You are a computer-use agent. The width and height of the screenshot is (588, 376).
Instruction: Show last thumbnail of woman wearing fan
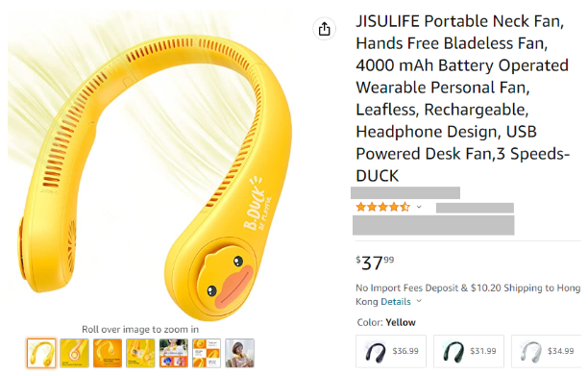pyautogui.click(x=239, y=353)
